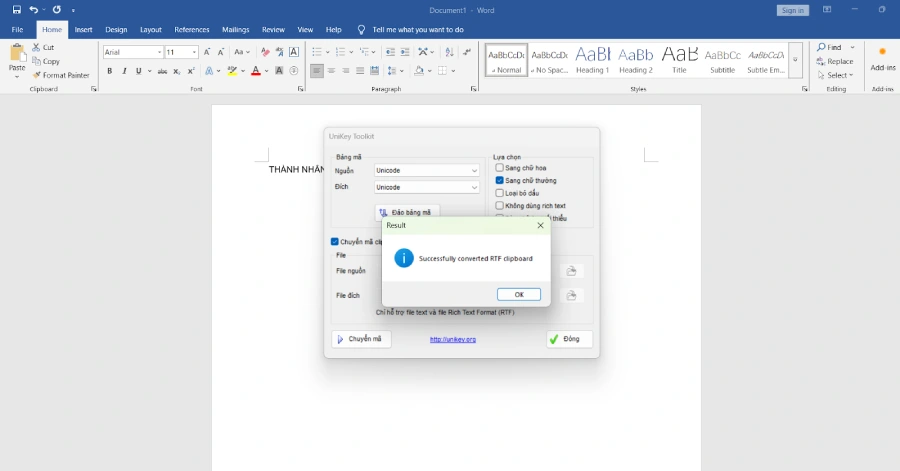This screenshot has height=471, width=900.
Task: Enable the Loại bỏ dấu checkbox
Action: pyautogui.click(x=499, y=193)
